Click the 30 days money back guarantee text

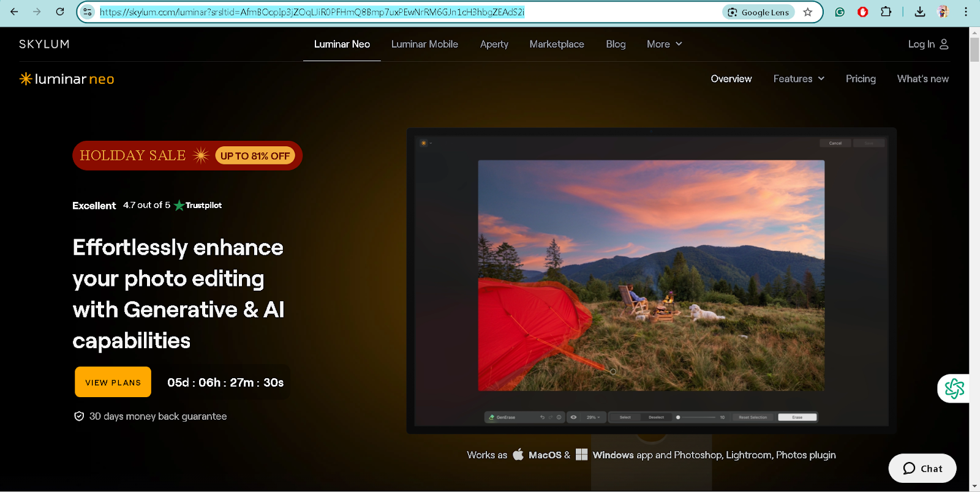pos(158,416)
